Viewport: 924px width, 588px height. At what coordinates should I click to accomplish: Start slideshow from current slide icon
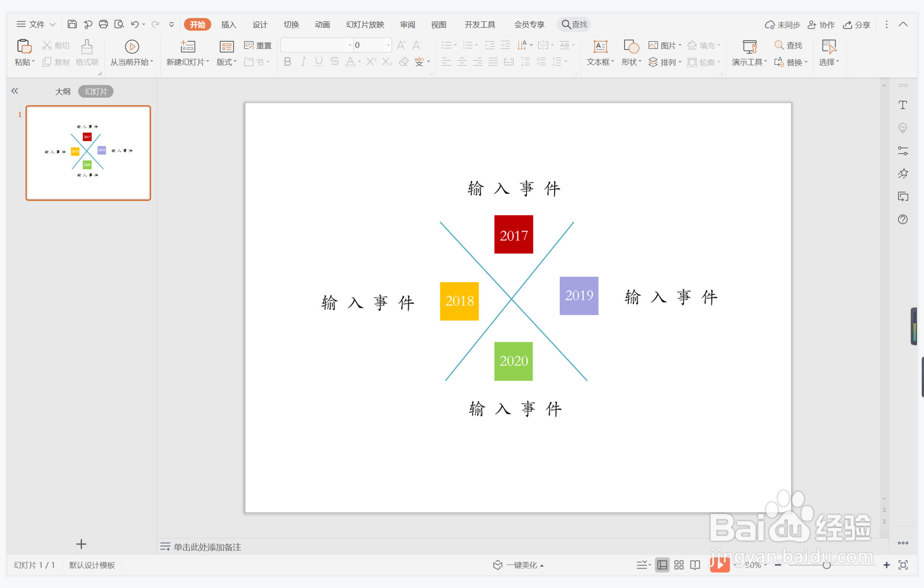pos(132,46)
